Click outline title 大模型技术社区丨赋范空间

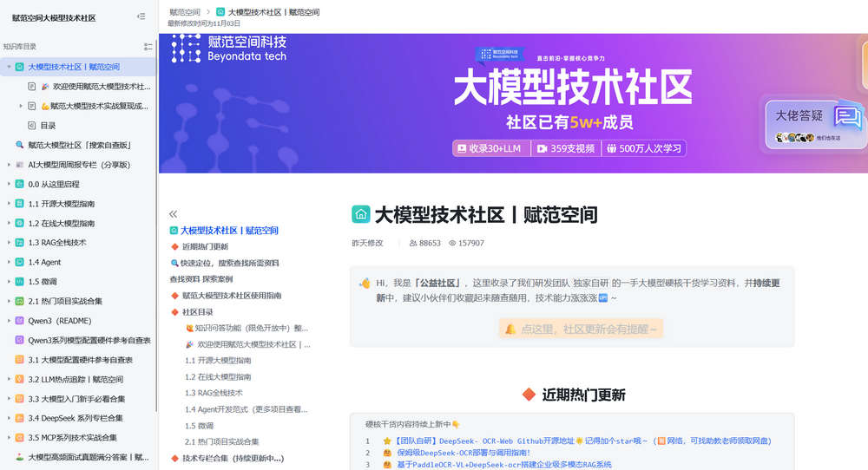(229, 231)
